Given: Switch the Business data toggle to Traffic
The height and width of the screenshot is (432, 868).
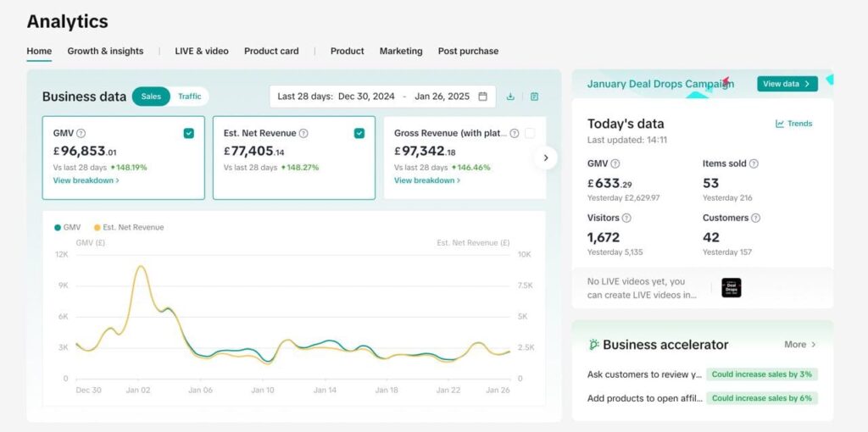Looking at the screenshot, I should coord(190,97).
